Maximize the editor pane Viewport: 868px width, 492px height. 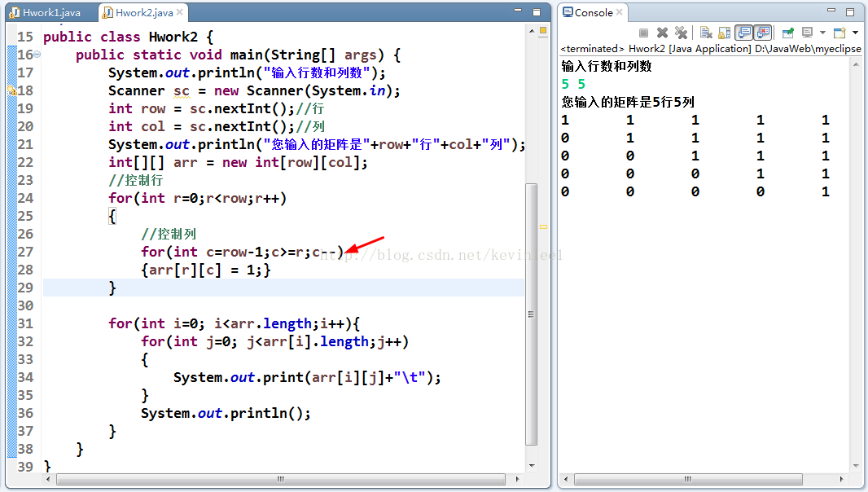pyautogui.click(x=537, y=11)
